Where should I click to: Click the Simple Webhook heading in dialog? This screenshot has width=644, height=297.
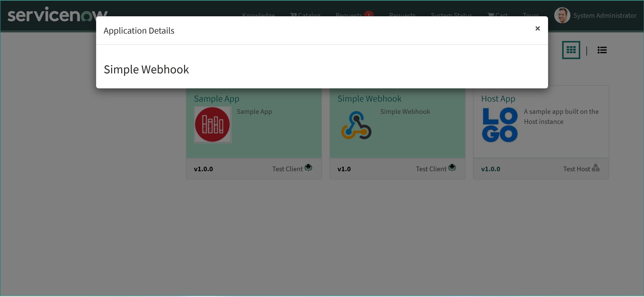pos(146,69)
